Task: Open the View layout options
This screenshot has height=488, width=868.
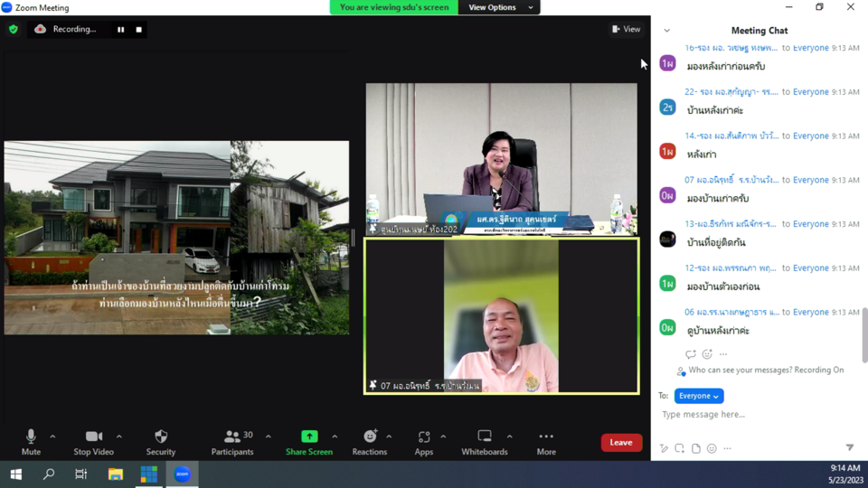Action: tap(626, 29)
